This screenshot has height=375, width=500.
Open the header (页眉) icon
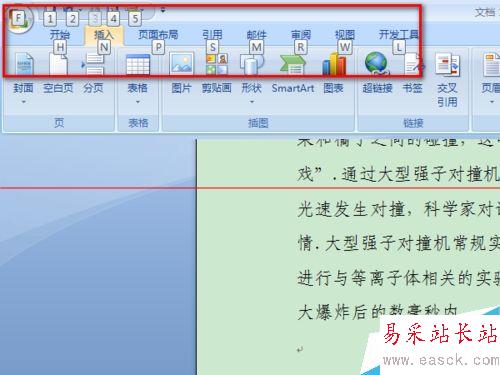click(492, 65)
